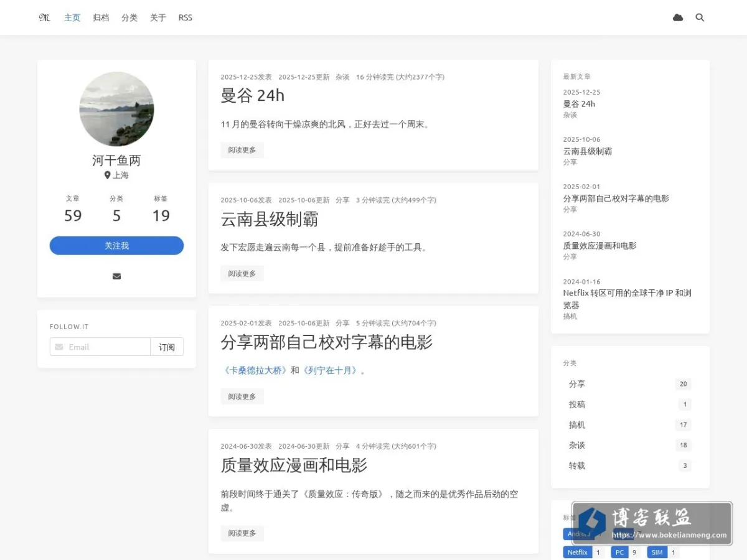The width and height of the screenshot is (747, 560).
Task: Click the 河干鱼两 author name
Action: 116,161
